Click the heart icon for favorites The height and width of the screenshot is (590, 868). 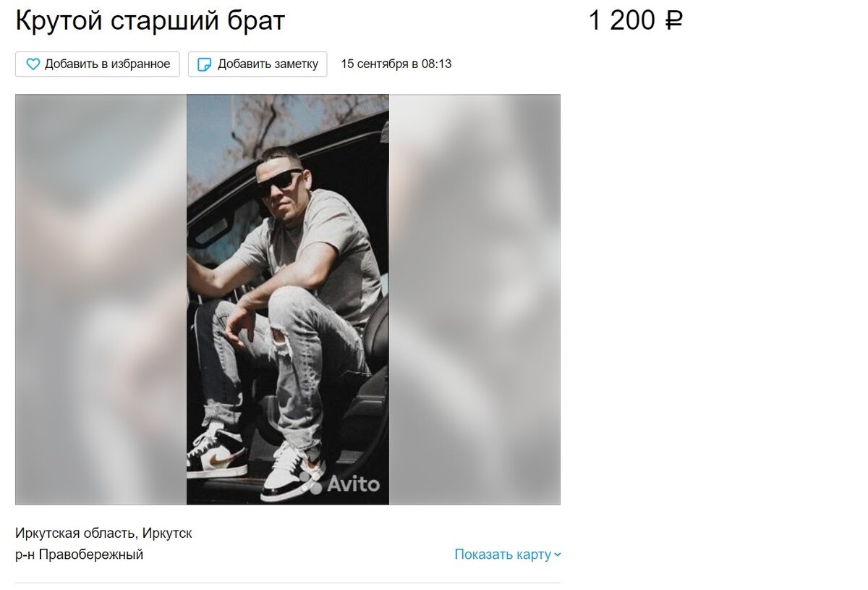[x=33, y=64]
